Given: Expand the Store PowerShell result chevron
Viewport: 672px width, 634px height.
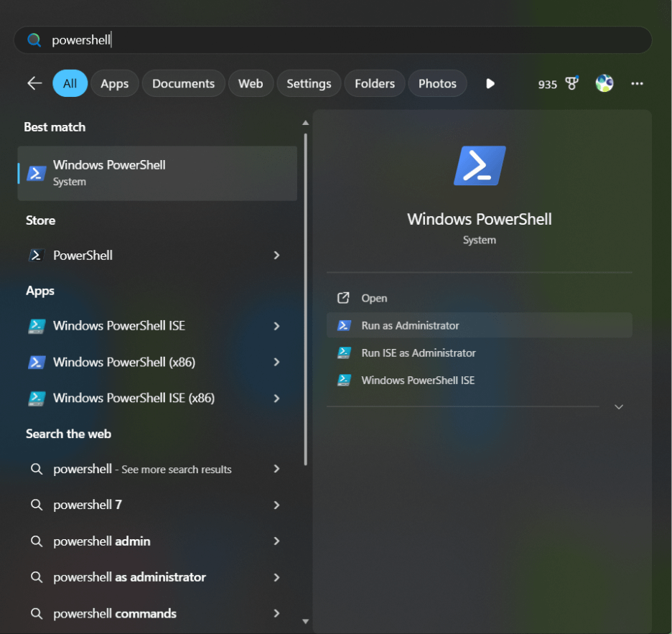Looking at the screenshot, I should pyautogui.click(x=276, y=256).
